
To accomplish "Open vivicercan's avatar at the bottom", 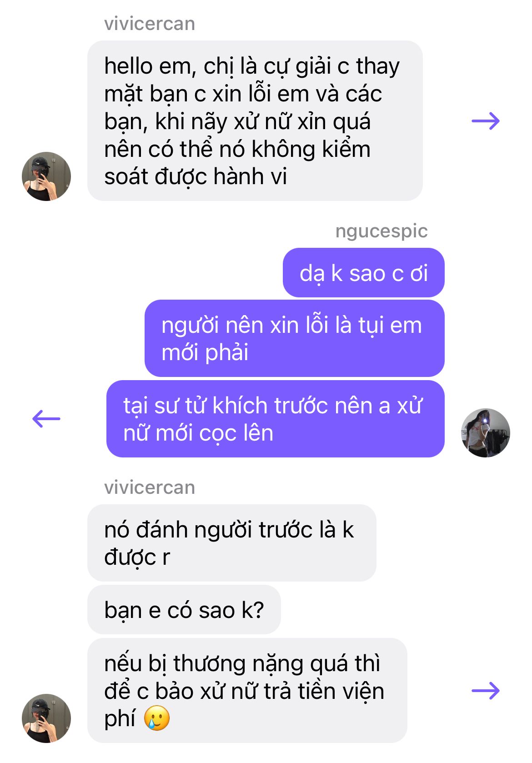I will pos(46,718).
